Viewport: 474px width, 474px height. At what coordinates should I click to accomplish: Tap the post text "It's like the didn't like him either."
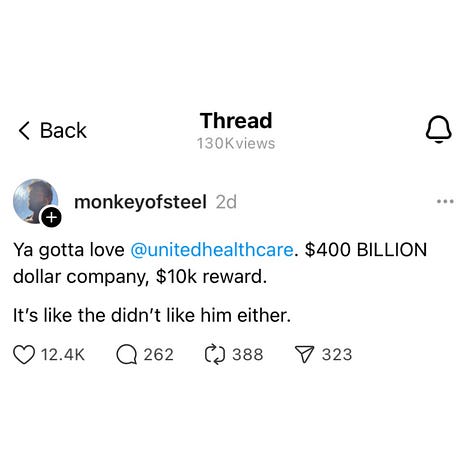click(x=152, y=315)
